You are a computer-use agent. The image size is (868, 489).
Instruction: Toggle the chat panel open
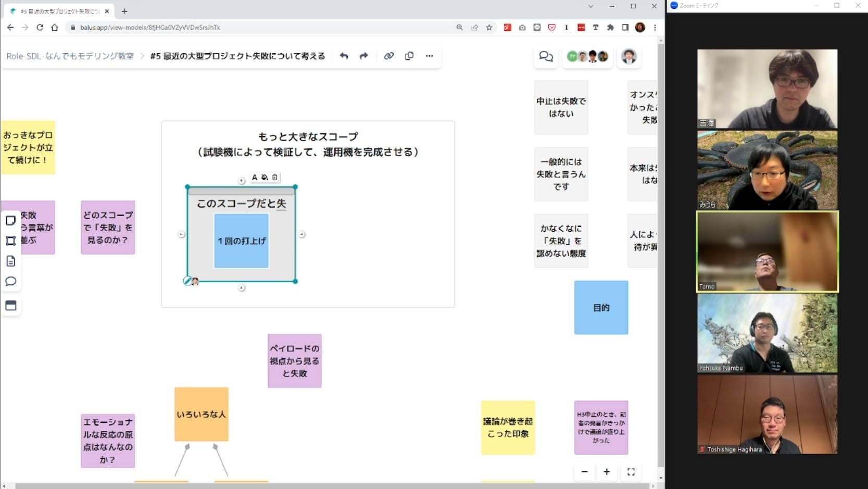coord(545,56)
